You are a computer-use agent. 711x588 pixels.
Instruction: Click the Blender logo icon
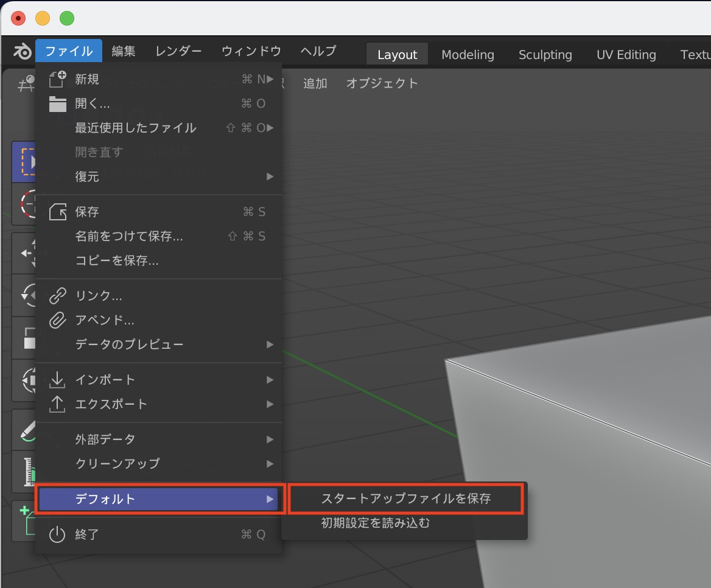pyautogui.click(x=23, y=52)
